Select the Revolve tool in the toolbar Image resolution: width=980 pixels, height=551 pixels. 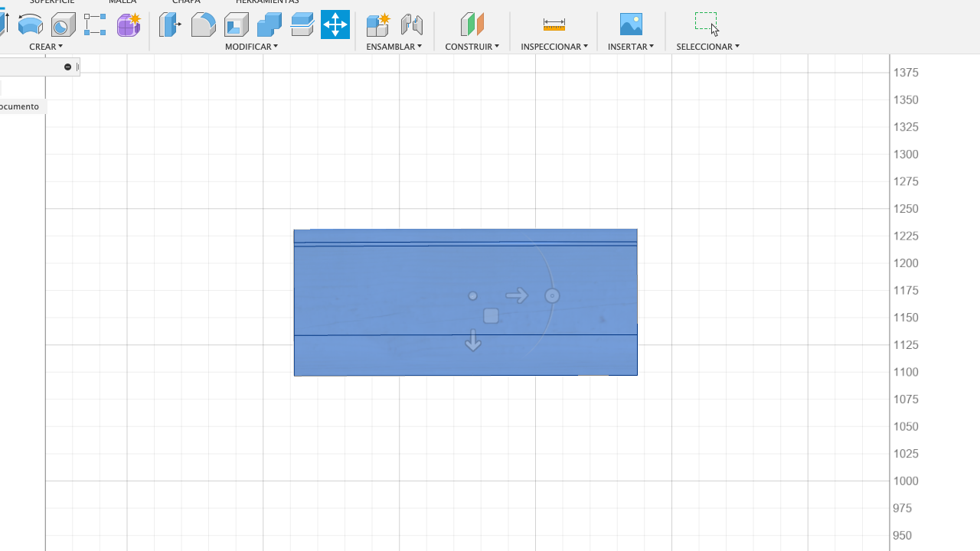click(x=31, y=24)
